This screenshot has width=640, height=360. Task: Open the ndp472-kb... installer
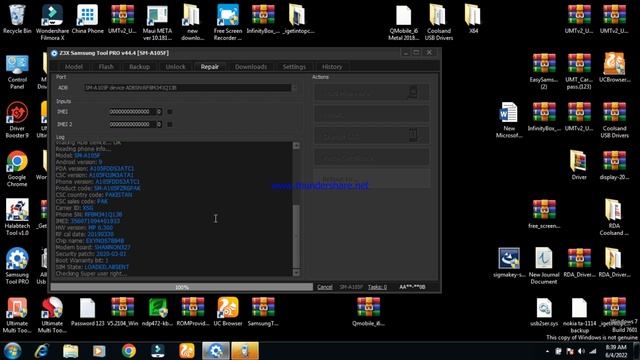coord(158,312)
